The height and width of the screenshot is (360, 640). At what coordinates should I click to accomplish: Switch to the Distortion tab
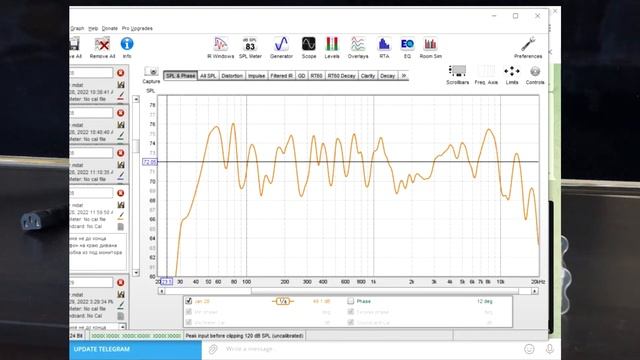click(x=232, y=76)
